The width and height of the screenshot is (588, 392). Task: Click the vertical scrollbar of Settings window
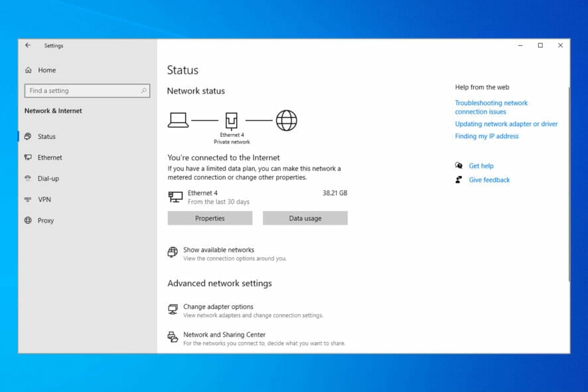569,184
